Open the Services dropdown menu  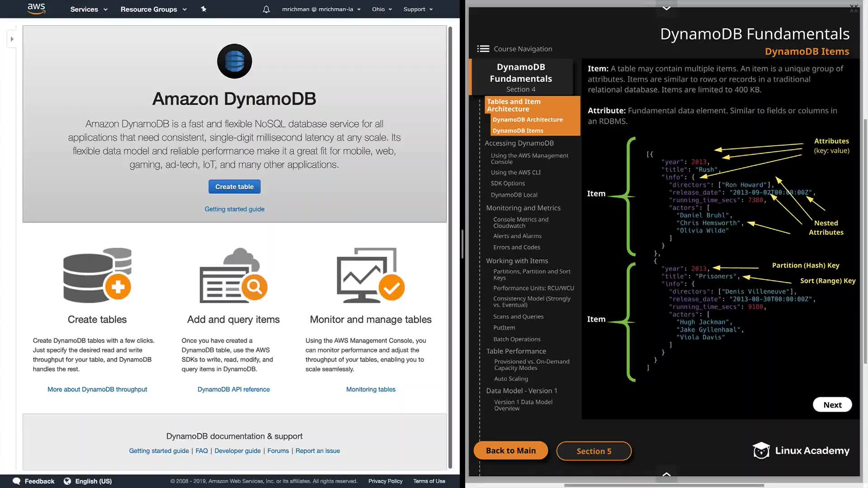89,9
